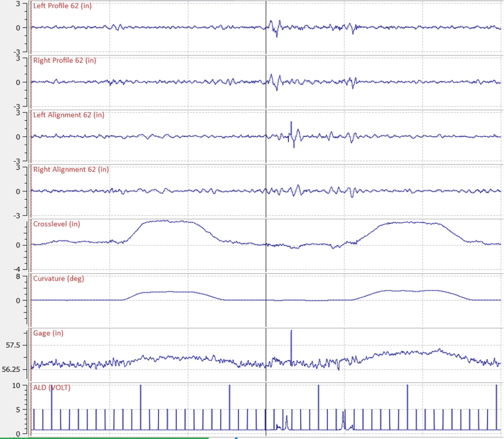This screenshot has height=439, width=504.
Task: Click the tall spike in the Gage trace
Action: [291, 347]
